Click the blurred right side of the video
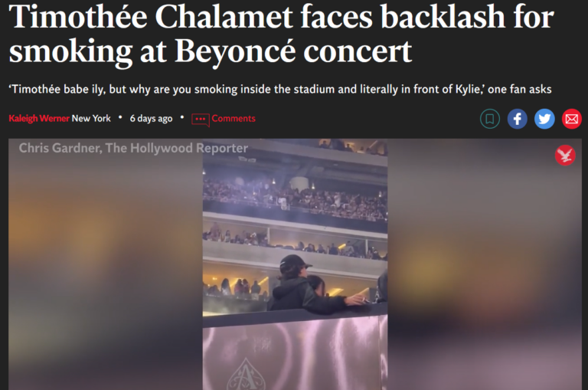 485,264
